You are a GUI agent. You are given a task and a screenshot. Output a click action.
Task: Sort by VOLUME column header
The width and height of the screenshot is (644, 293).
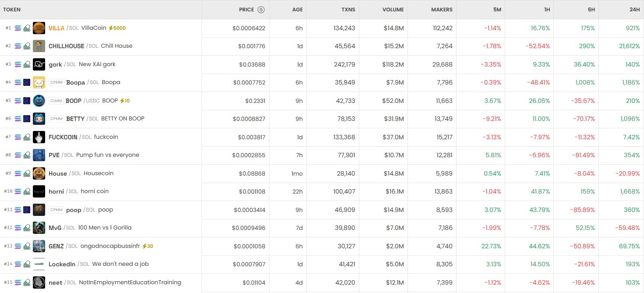point(393,10)
